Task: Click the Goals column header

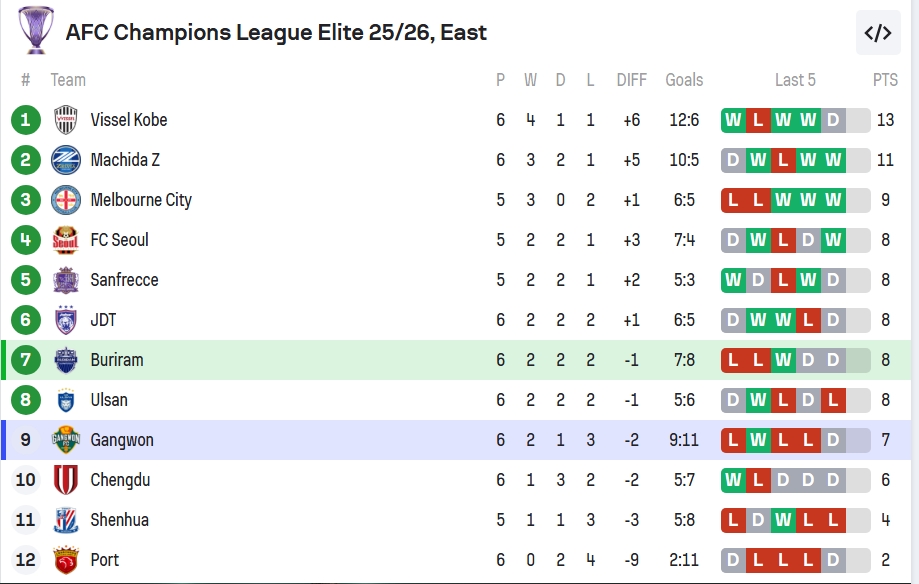Action: 684,80
